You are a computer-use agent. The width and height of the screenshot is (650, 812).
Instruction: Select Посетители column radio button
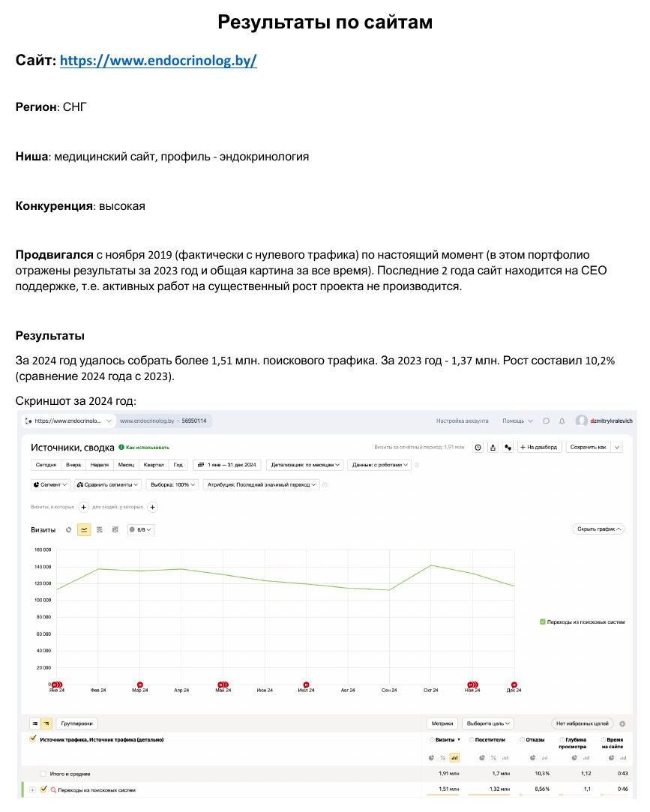click(472, 739)
